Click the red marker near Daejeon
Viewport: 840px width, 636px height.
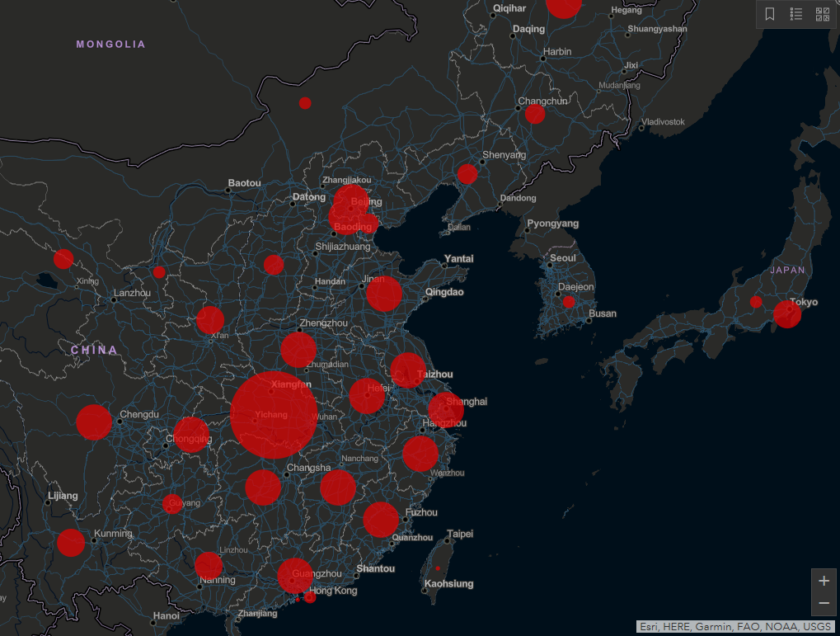click(569, 302)
